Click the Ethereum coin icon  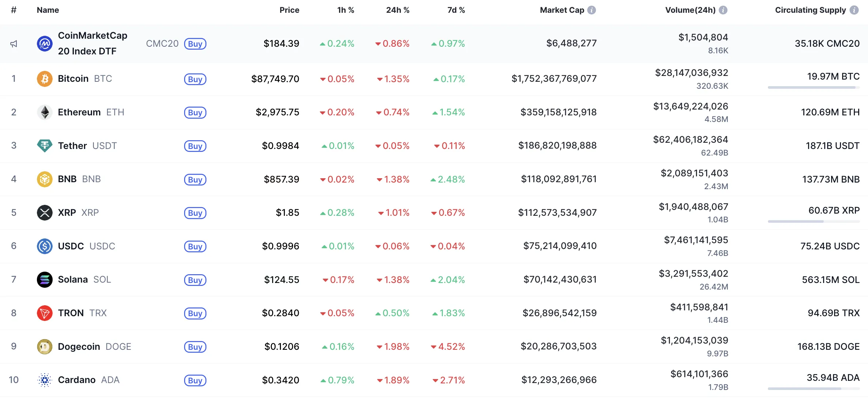(45, 112)
